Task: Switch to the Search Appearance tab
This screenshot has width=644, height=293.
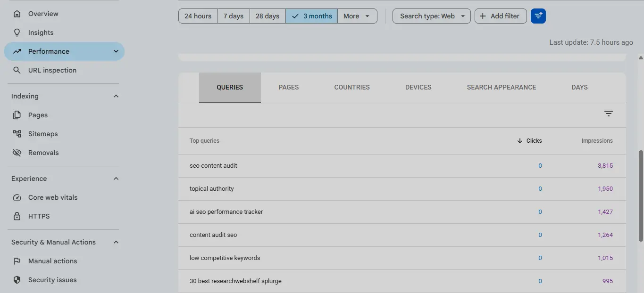Action: (502, 87)
